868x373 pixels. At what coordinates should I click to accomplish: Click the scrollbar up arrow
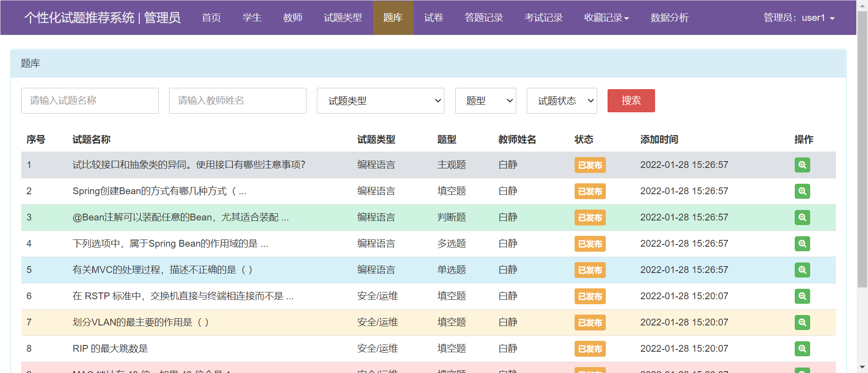(x=862, y=5)
